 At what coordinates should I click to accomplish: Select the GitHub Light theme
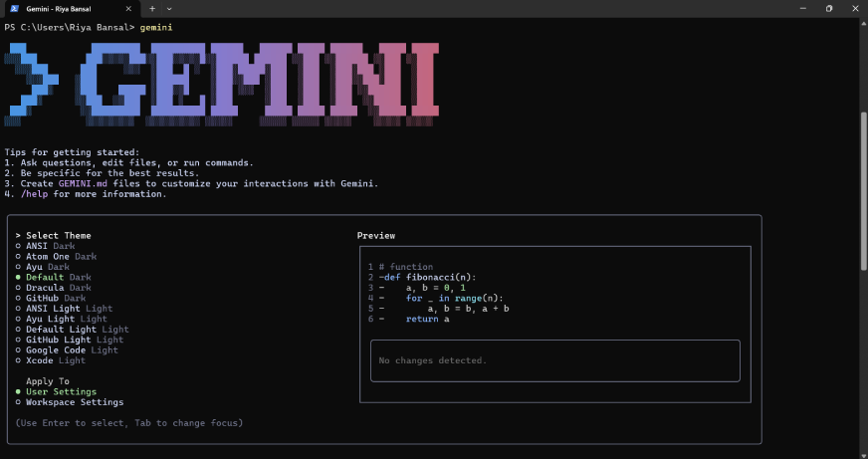70,340
